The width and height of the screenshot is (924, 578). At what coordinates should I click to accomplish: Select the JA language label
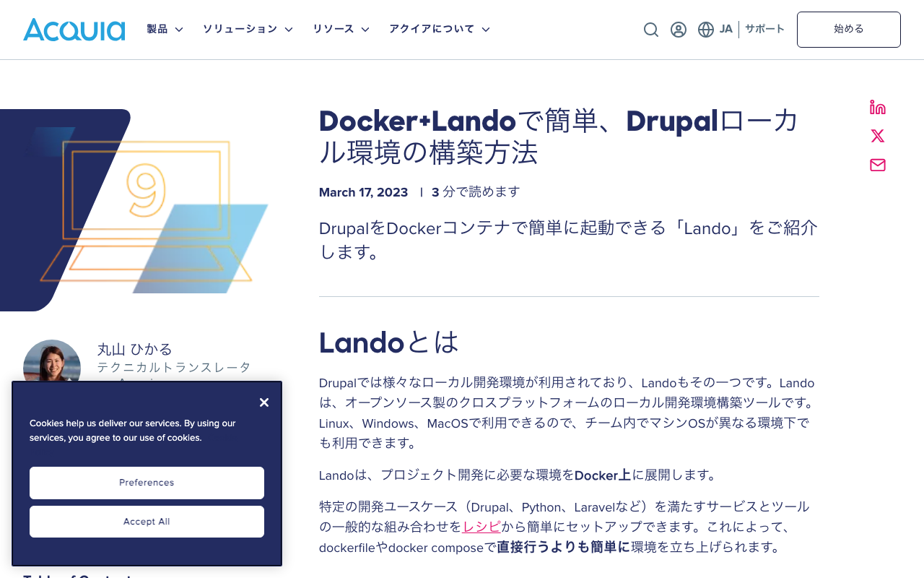725,29
